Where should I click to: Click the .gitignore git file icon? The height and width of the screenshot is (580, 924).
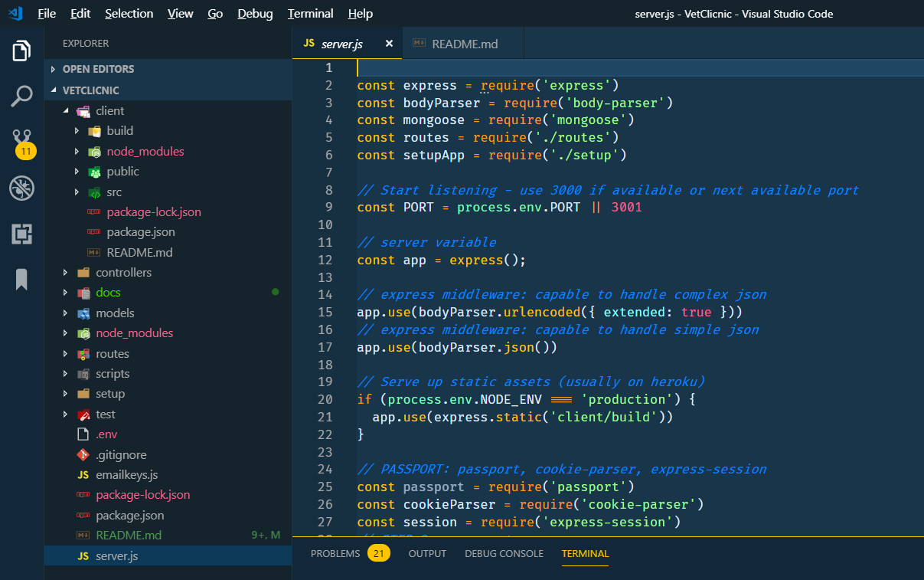click(x=83, y=455)
